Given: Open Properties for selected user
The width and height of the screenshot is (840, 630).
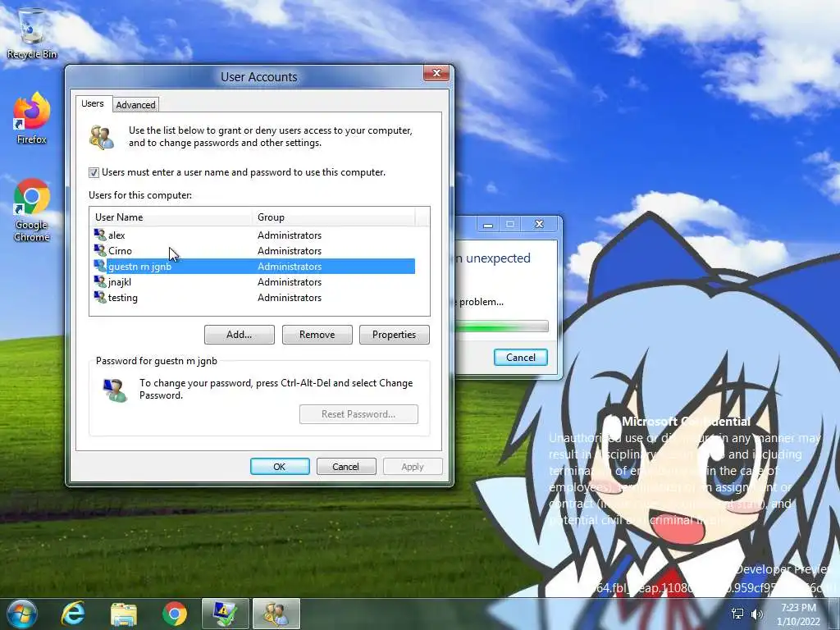Looking at the screenshot, I should point(395,335).
